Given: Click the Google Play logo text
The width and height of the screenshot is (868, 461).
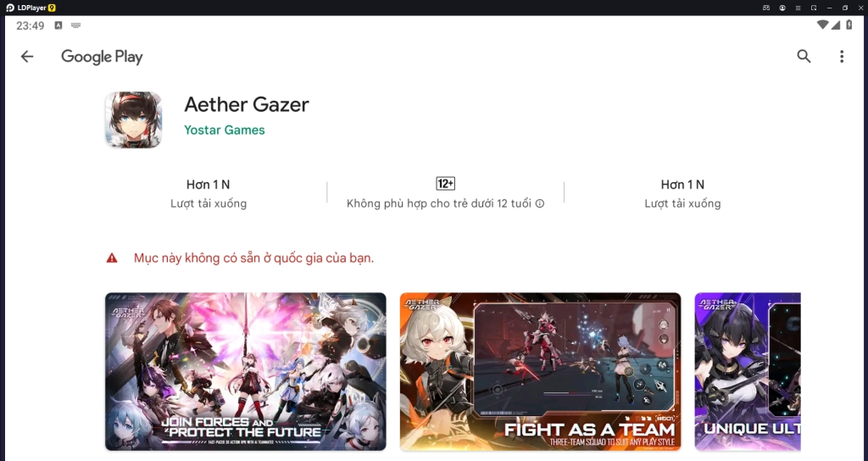Looking at the screenshot, I should coord(102,57).
